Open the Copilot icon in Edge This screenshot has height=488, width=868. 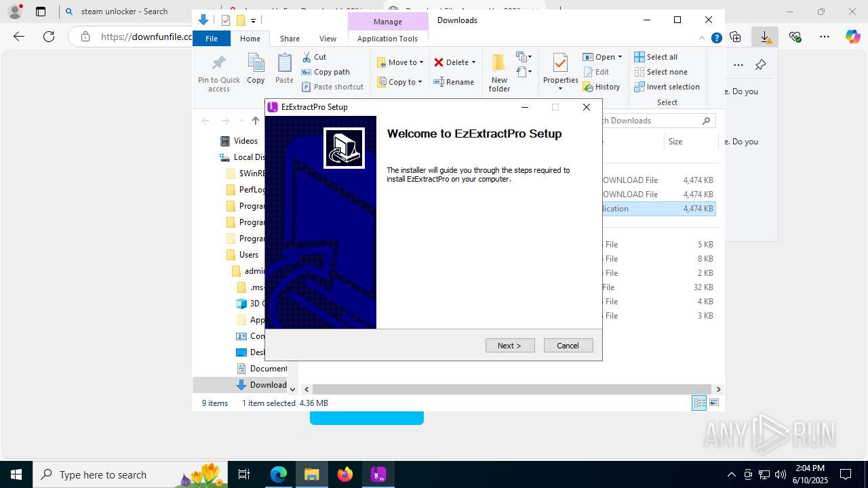click(852, 37)
